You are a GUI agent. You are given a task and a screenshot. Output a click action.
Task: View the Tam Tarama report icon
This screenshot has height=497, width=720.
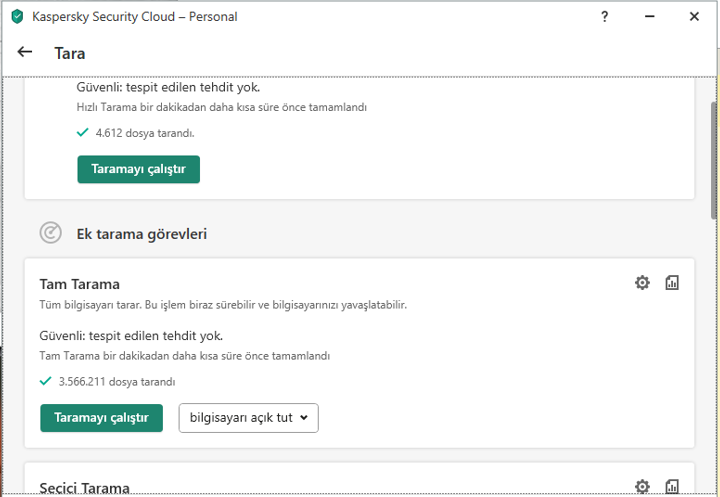click(x=672, y=283)
